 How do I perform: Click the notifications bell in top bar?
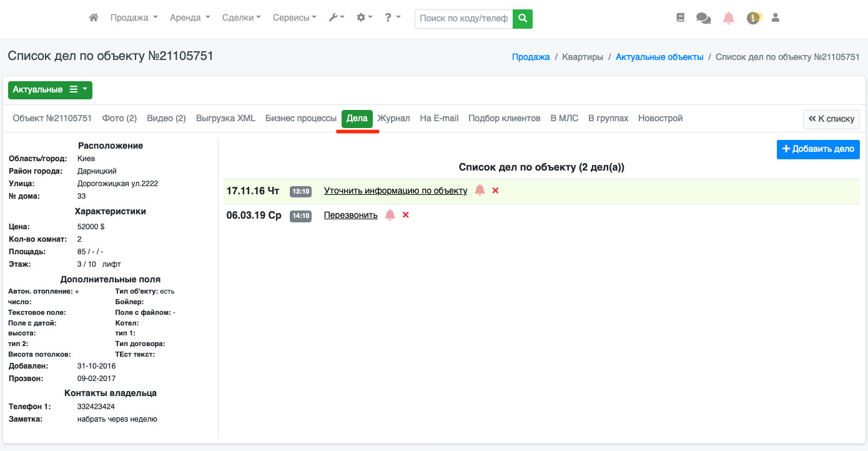pos(729,18)
